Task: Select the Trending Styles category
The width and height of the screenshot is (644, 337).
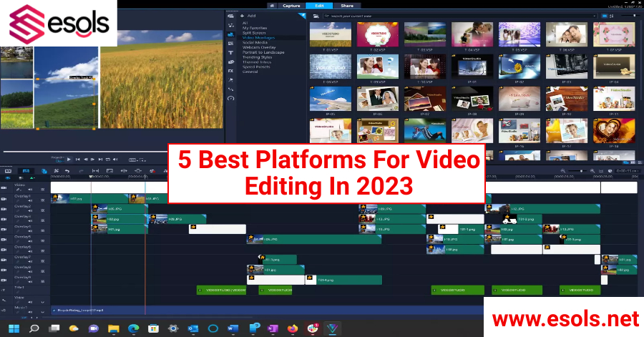Action: [257, 57]
